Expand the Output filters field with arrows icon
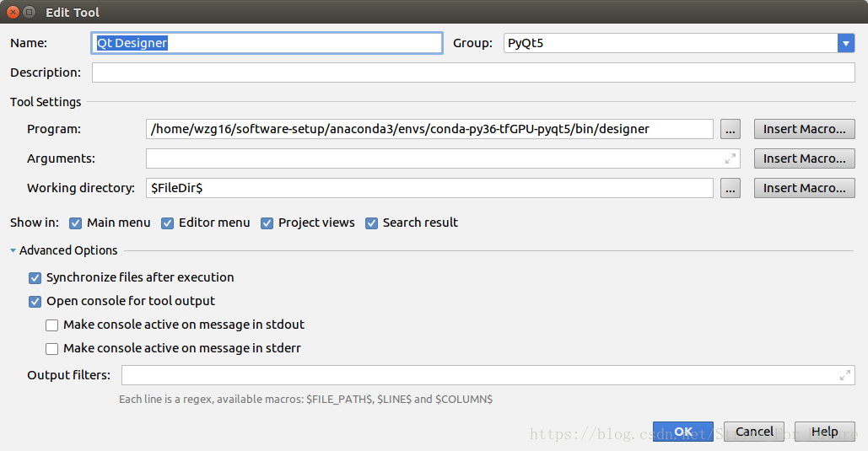868x451 pixels. click(844, 375)
